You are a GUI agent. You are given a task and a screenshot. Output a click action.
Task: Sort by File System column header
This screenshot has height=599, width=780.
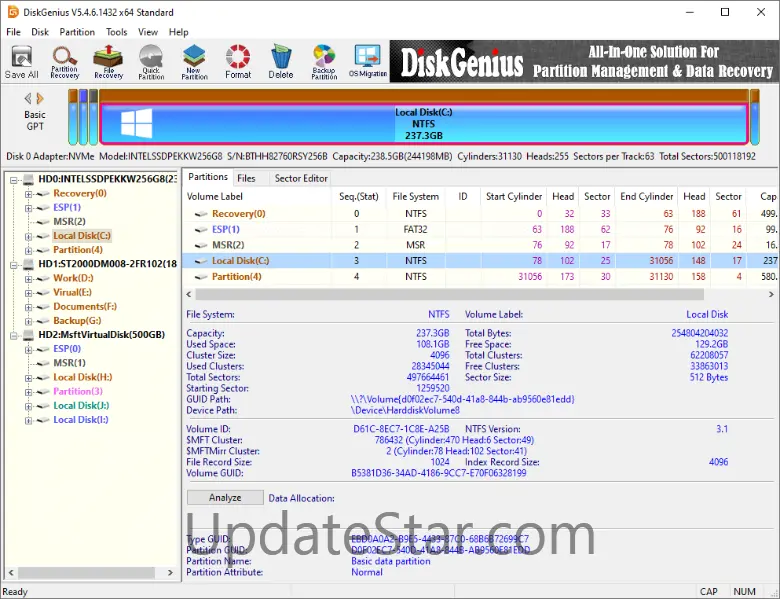(x=416, y=197)
